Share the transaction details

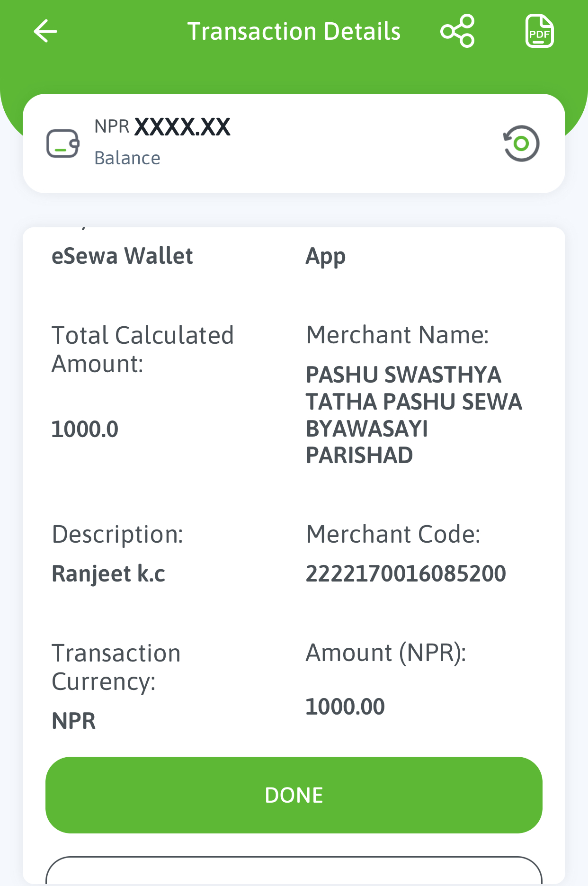click(457, 31)
